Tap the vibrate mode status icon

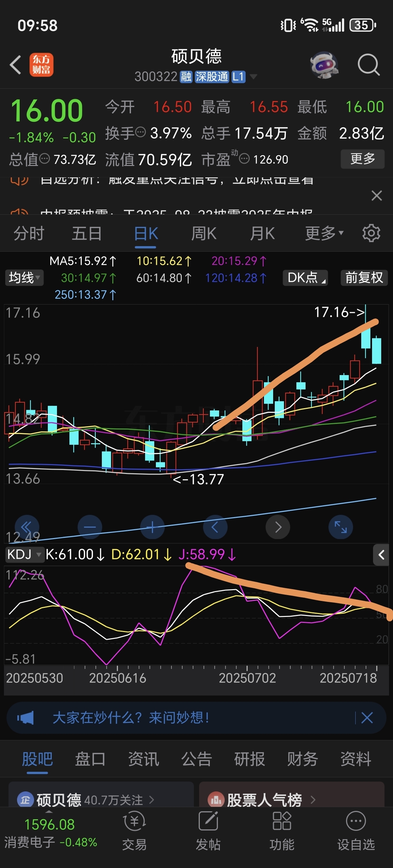pos(288,25)
